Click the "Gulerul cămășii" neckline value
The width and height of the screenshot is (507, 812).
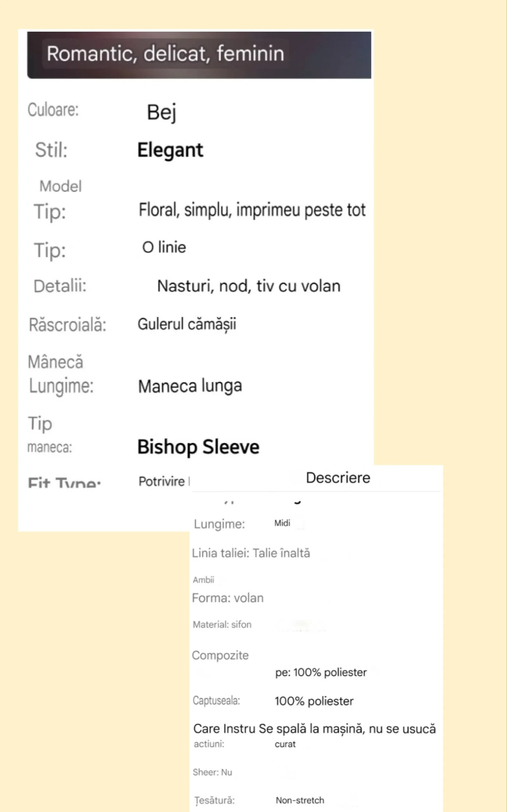pos(187,324)
